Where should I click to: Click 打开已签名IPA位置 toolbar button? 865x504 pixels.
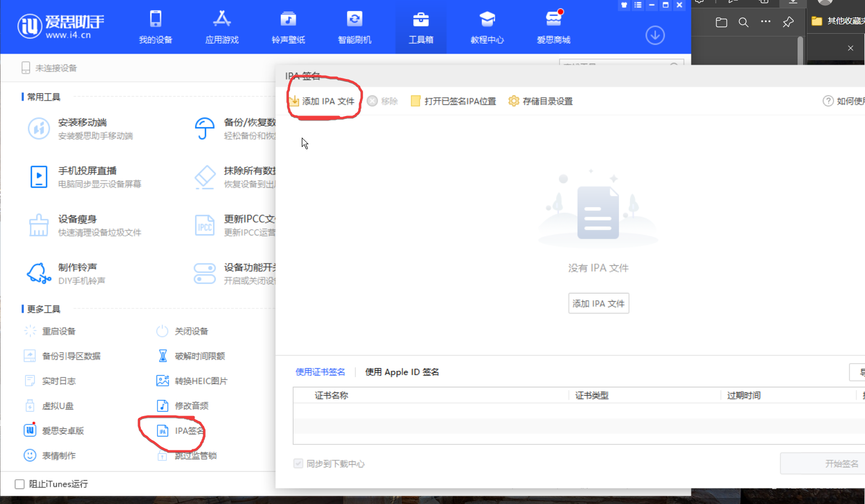click(453, 101)
